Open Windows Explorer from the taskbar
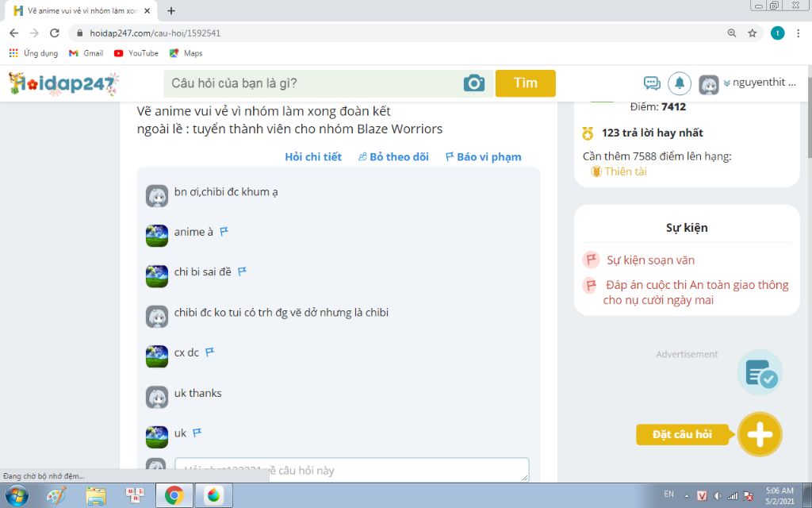 tap(96, 496)
